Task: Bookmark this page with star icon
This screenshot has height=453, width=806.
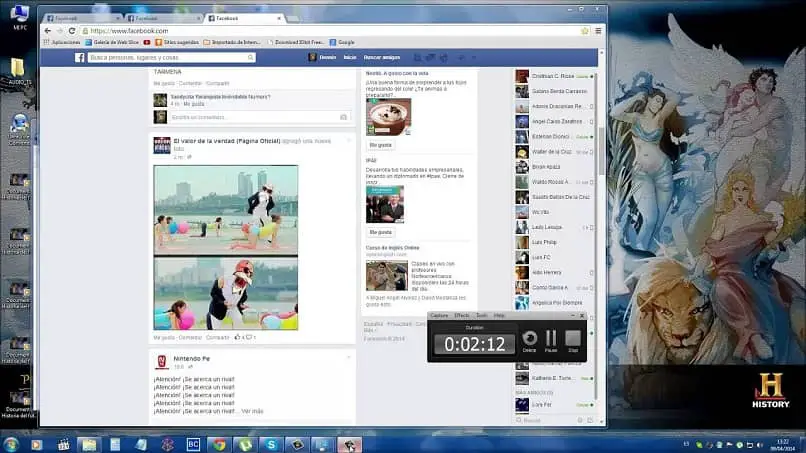Action: (584, 31)
